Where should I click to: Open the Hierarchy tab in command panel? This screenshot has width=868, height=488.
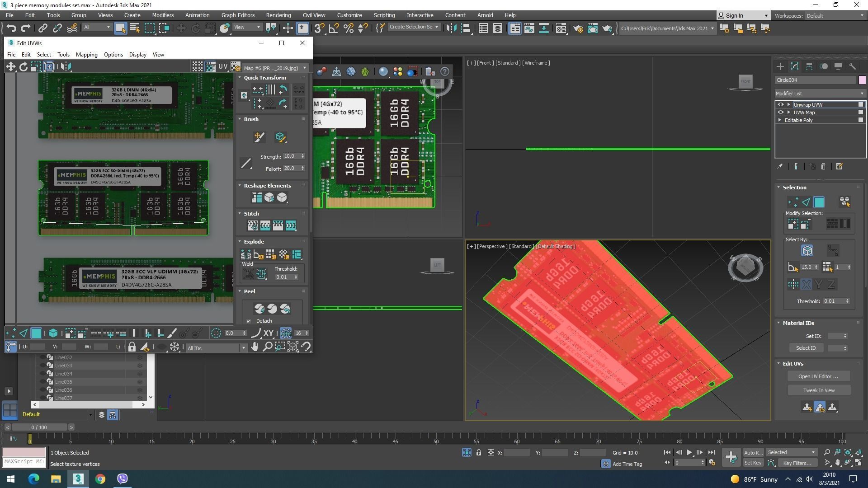[809, 66]
